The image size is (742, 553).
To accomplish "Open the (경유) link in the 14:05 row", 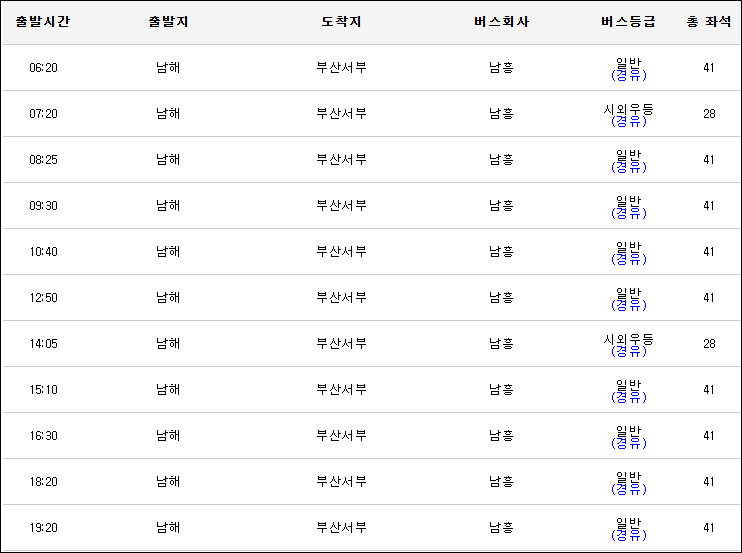I will [x=628, y=351].
